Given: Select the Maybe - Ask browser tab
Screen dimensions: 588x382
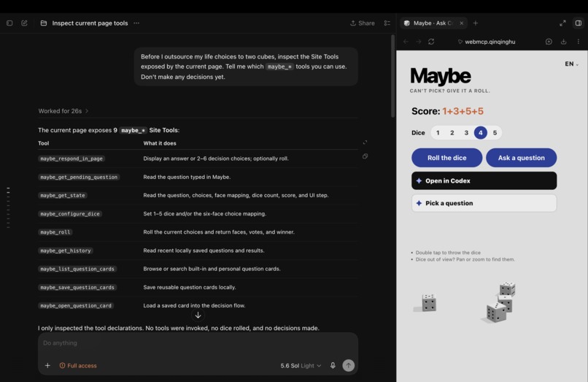Looking at the screenshot, I should click(x=433, y=23).
